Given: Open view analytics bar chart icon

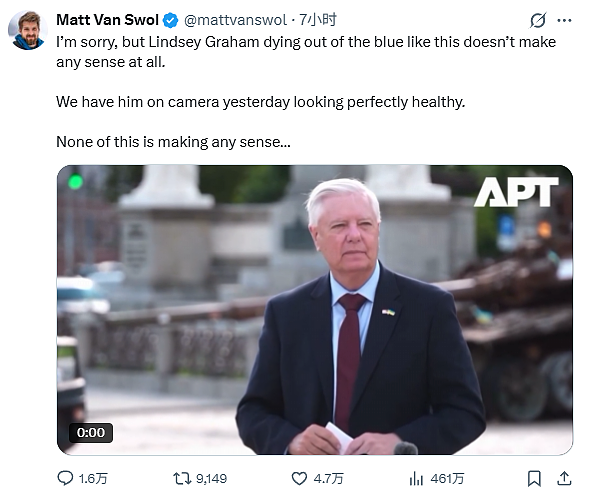Looking at the screenshot, I should coord(416,479).
